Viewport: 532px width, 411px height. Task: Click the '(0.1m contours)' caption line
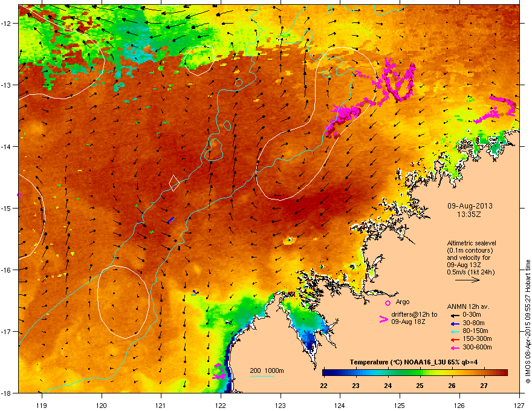pyautogui.click(x=470, y=250)
